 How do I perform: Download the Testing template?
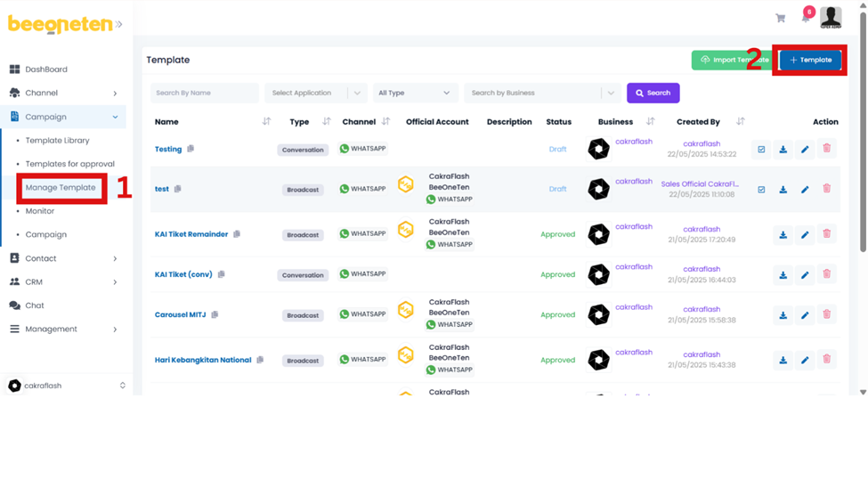783,150
